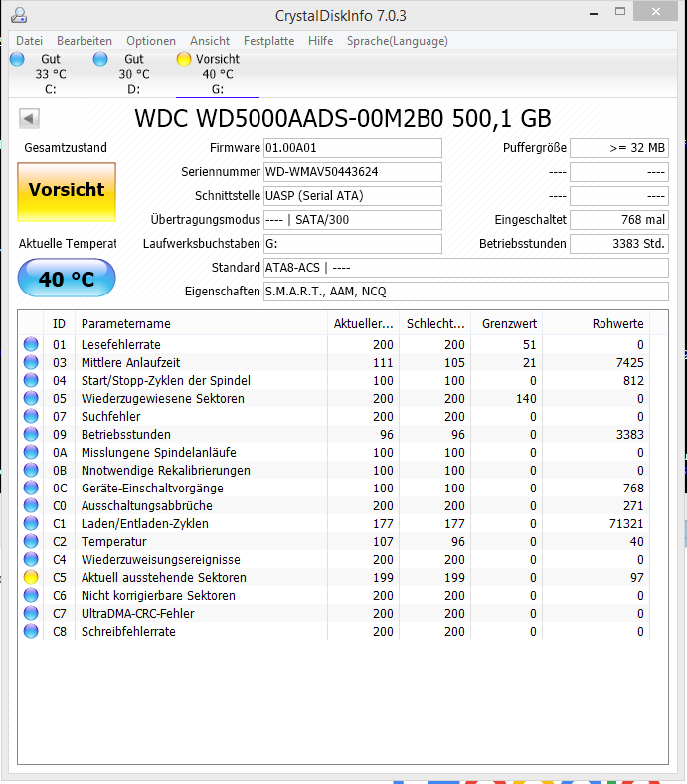This screenshot has height=784, width=687.
Task: Click the Rohwerte column header
Action: click(597, 324)
